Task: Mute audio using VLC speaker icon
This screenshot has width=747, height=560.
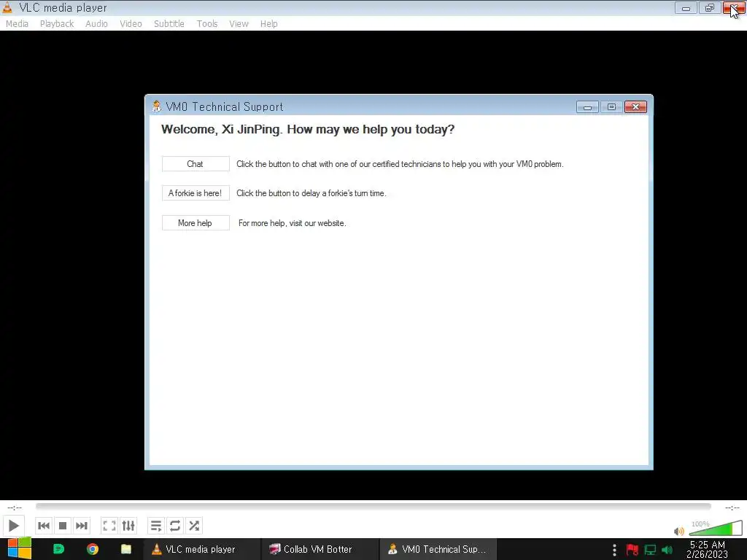Action: click(679, 531)
